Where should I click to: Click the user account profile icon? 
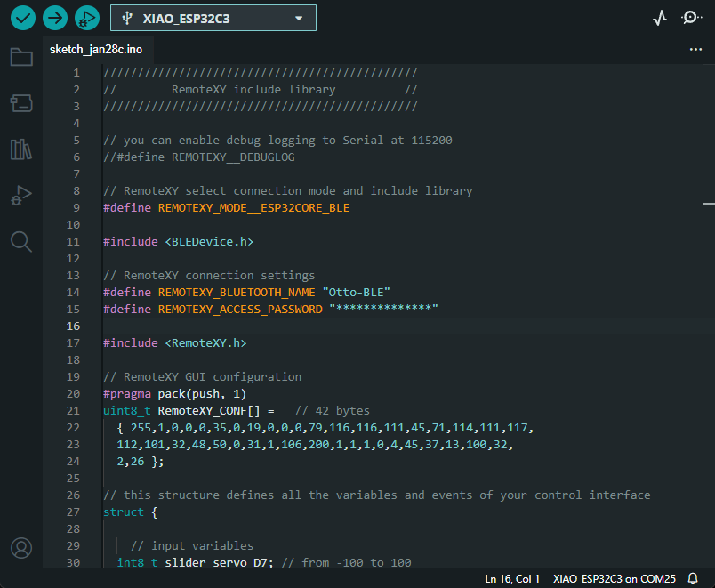coord(21,548)
